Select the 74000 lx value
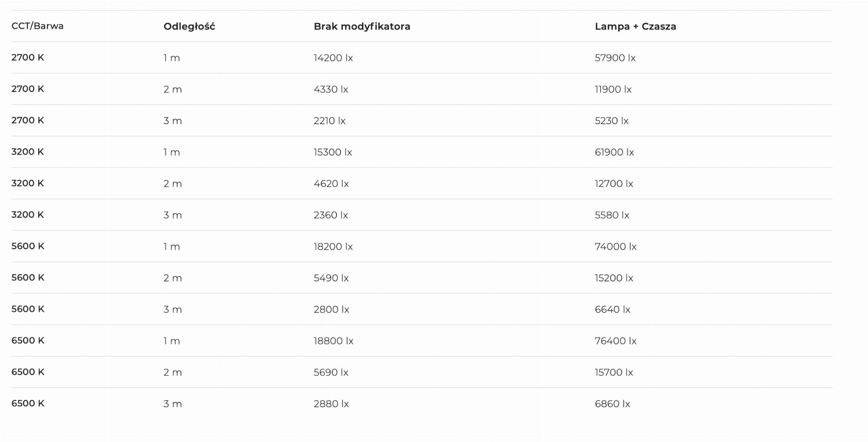This screenshot has height=442, width=868. 615,247
